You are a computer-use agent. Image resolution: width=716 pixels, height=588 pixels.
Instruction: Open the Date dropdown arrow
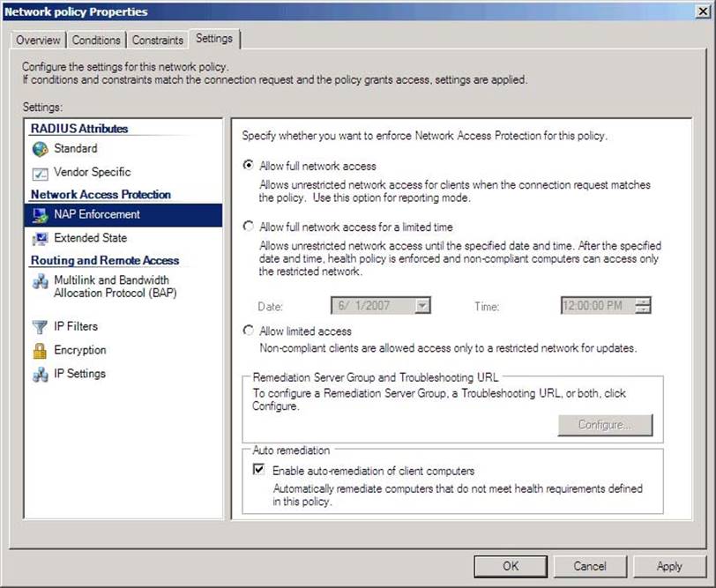[422, 306]
